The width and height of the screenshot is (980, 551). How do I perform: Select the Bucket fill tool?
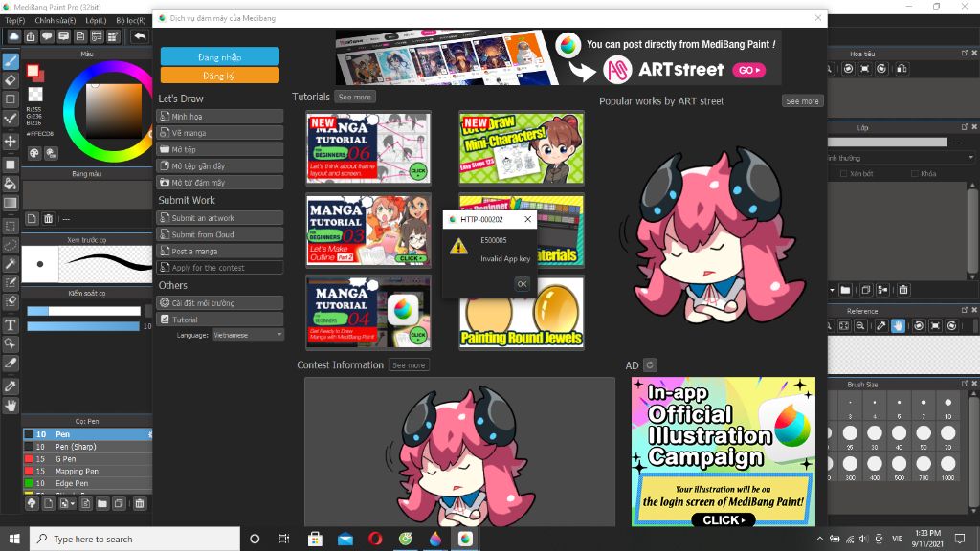pyautogui.click(x=11, y=184)
